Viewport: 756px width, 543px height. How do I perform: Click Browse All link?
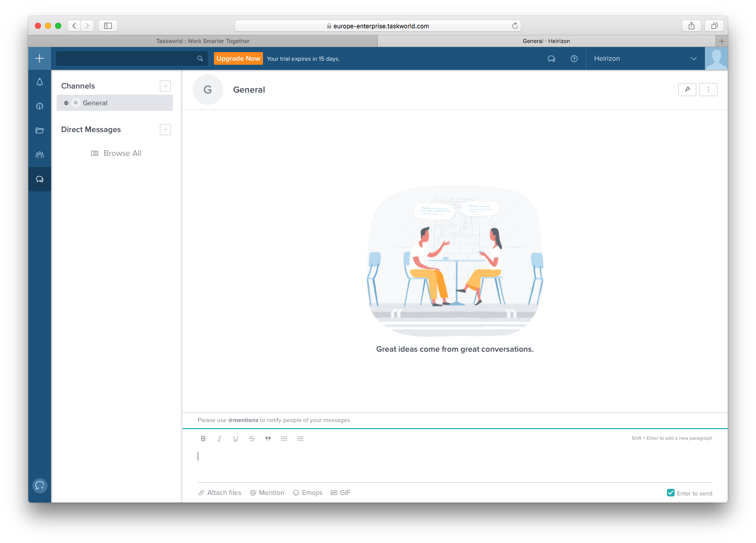116,153
